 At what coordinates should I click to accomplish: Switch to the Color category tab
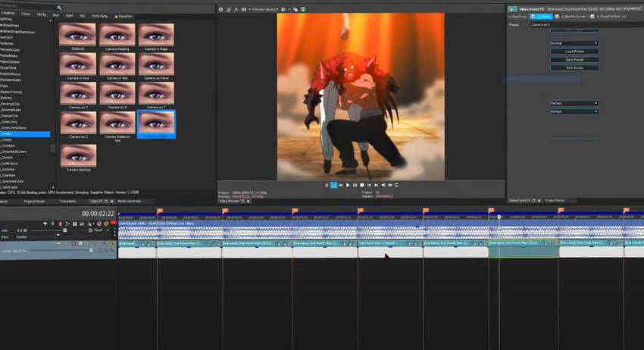pos(26,14)
